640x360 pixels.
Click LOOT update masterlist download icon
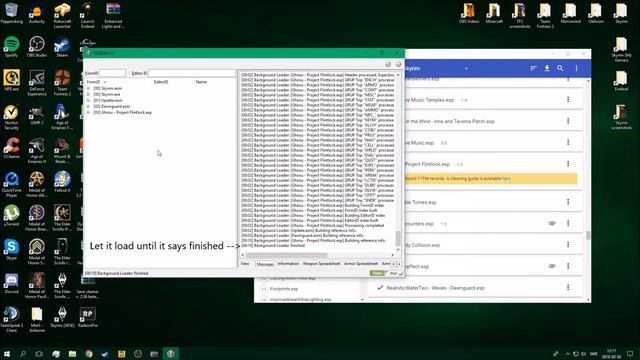pyautogui.click(x=547, y=68)
